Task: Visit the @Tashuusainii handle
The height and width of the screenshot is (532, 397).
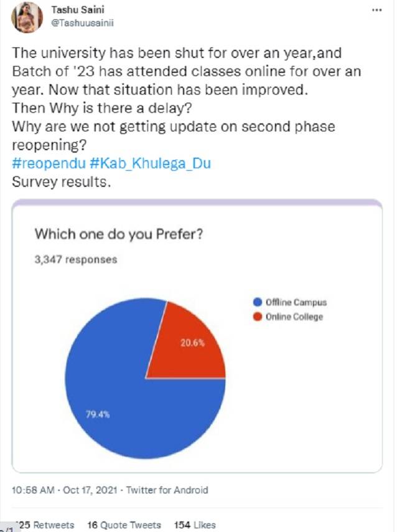Action: tap(82, 22)
